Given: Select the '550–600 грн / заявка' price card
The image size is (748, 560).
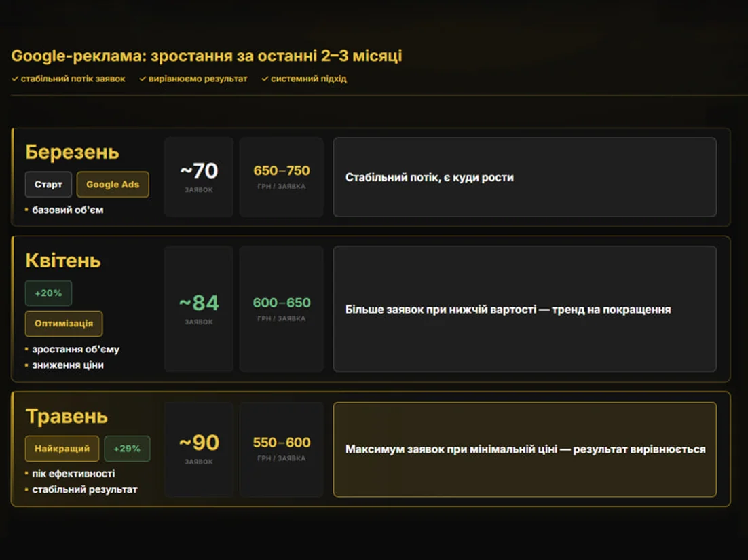Looking at the screenshot, I should (x=282, y=449).
